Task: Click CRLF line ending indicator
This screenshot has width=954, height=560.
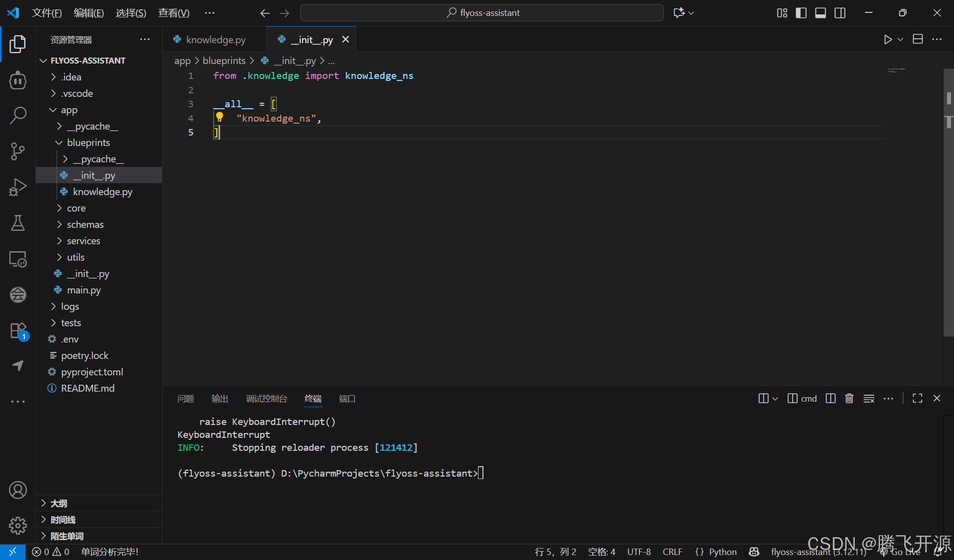Action: (672, 552)
